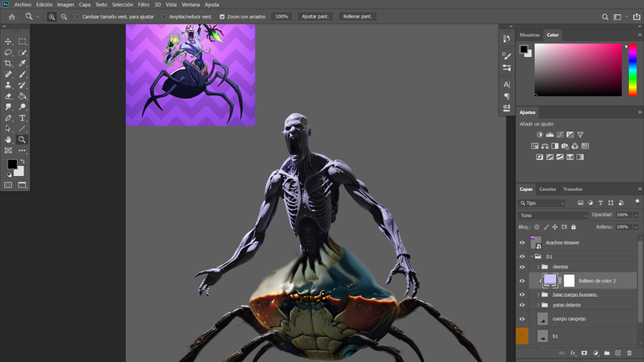Open the History panel icon

point(506,39)
